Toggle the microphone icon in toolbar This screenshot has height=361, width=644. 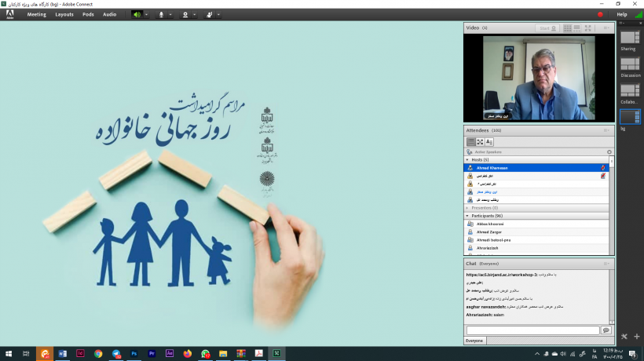pyautogui.click(x=161, y=14)
